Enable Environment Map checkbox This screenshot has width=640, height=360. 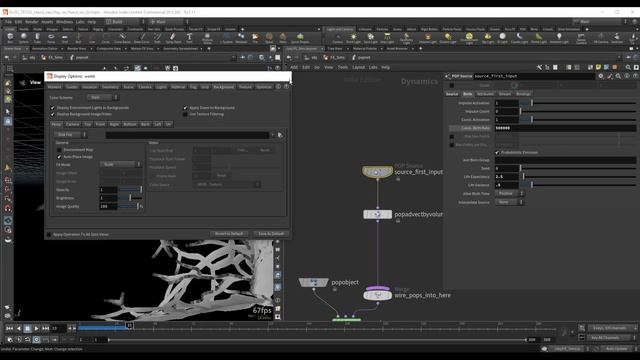[x=59, y=150]
